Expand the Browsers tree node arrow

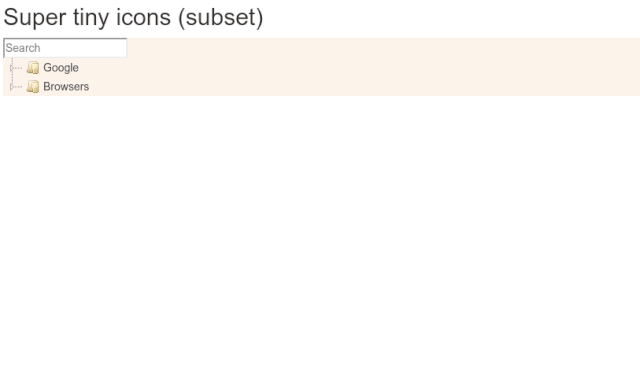pyautogui.click(x=11, y=87)
